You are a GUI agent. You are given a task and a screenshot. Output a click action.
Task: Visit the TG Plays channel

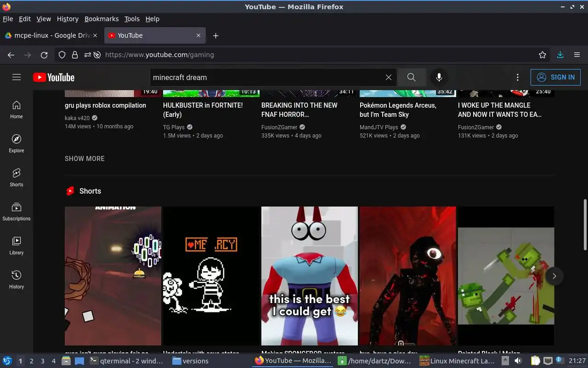point(174,127)
